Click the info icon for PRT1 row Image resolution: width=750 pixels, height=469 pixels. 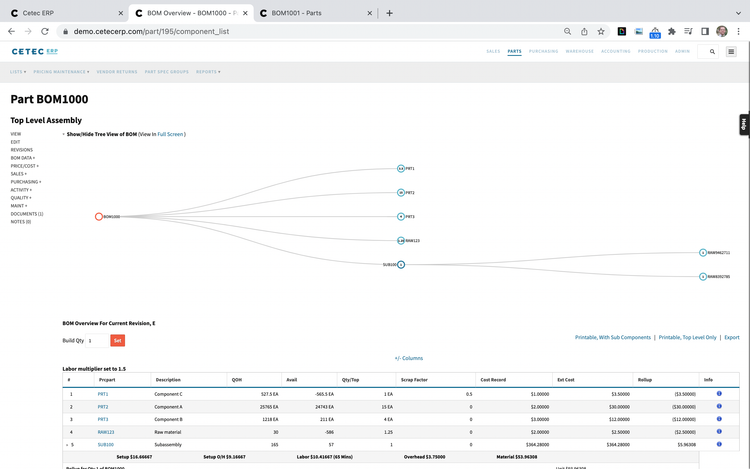[x=719, y=394]
